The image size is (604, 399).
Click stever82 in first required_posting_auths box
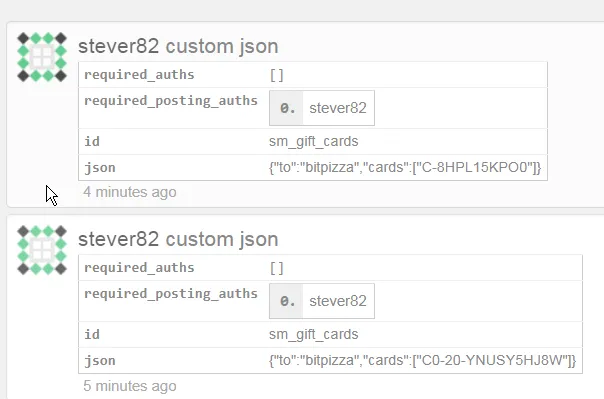click(x=338, y=108)
